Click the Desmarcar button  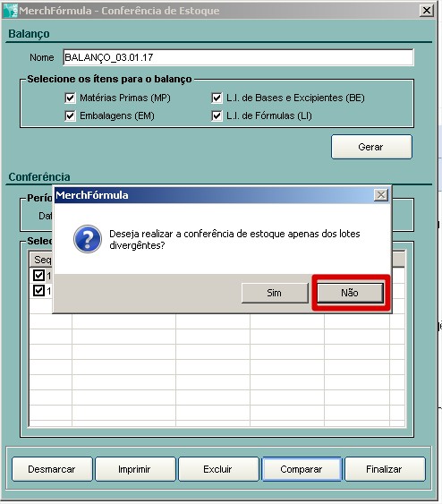click(52, 469)
